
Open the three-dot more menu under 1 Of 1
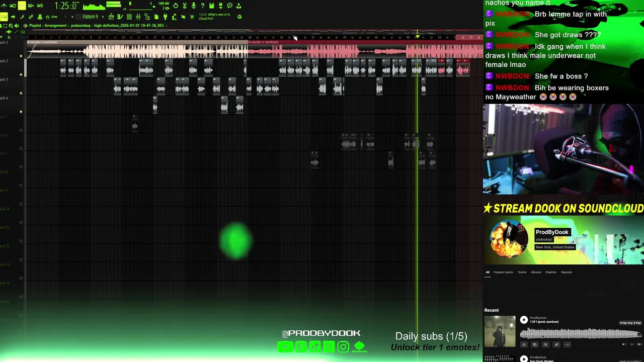click(567, 344)
